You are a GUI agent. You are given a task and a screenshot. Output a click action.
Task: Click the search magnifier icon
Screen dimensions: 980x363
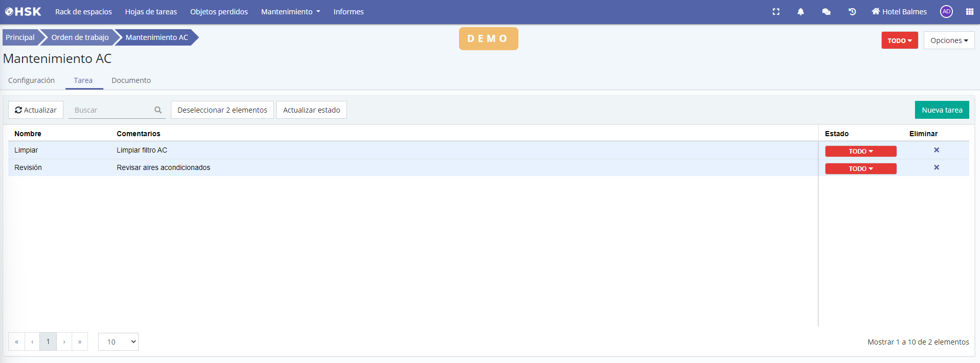(x=158, y=110)
